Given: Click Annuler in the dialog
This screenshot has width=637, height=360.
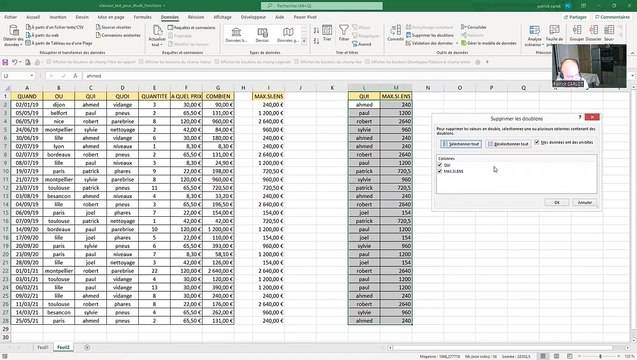Looking at the screenshot, I should pos(585,202).
